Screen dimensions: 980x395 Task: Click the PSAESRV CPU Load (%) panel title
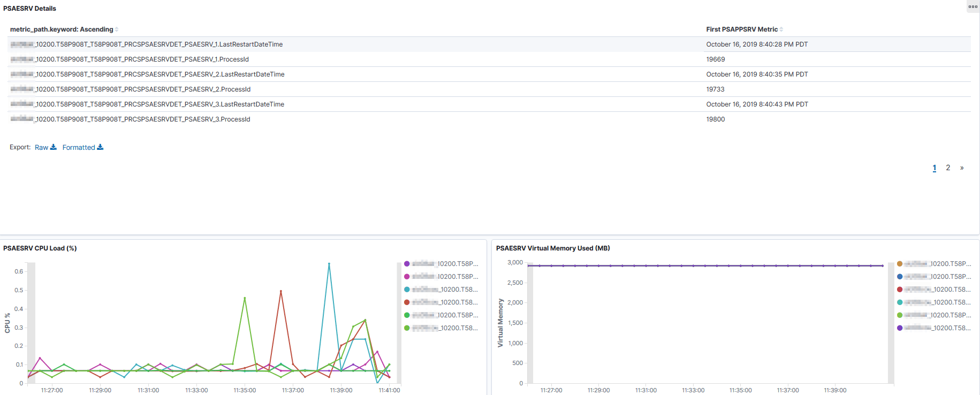click(x=40, y=248)
